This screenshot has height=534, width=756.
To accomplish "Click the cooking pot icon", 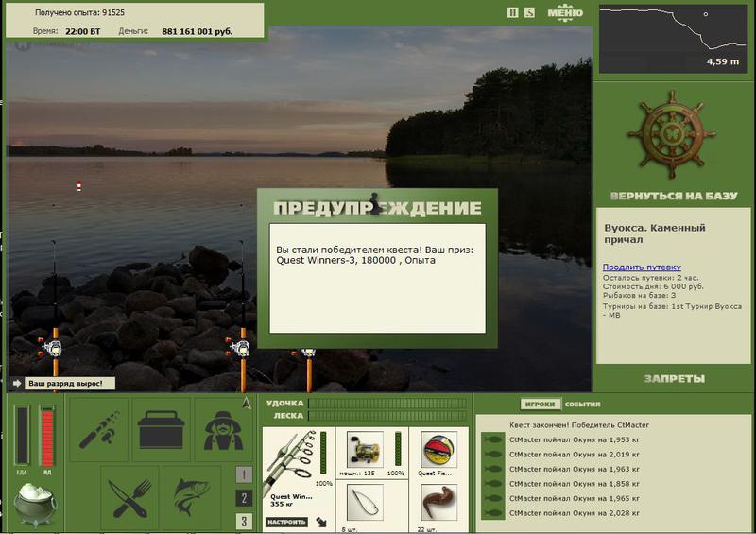I will (x=35, y=504).
